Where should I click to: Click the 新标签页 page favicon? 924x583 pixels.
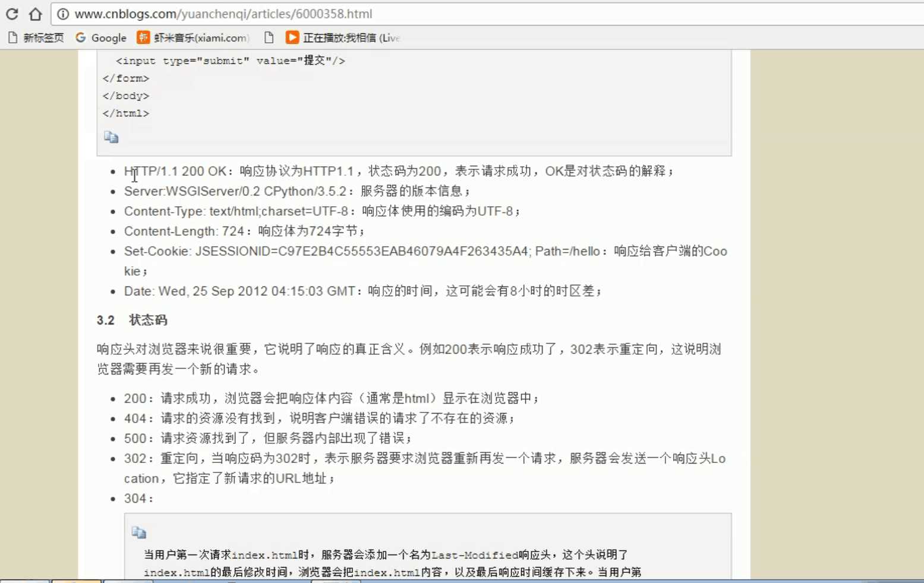[12, 38]
